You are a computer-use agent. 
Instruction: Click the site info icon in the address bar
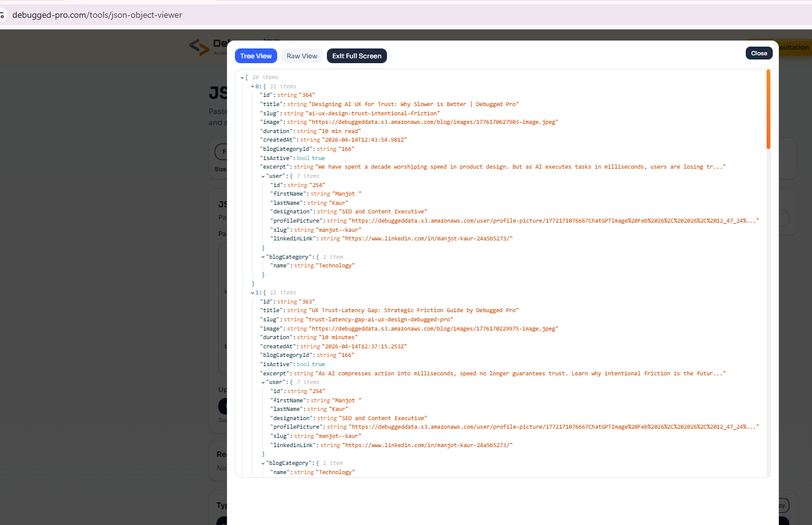[4, 14]
